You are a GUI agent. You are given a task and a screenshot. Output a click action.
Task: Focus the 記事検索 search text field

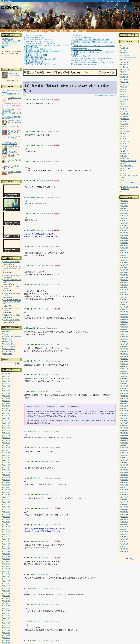pyautogui.click(x=9, y=364)
